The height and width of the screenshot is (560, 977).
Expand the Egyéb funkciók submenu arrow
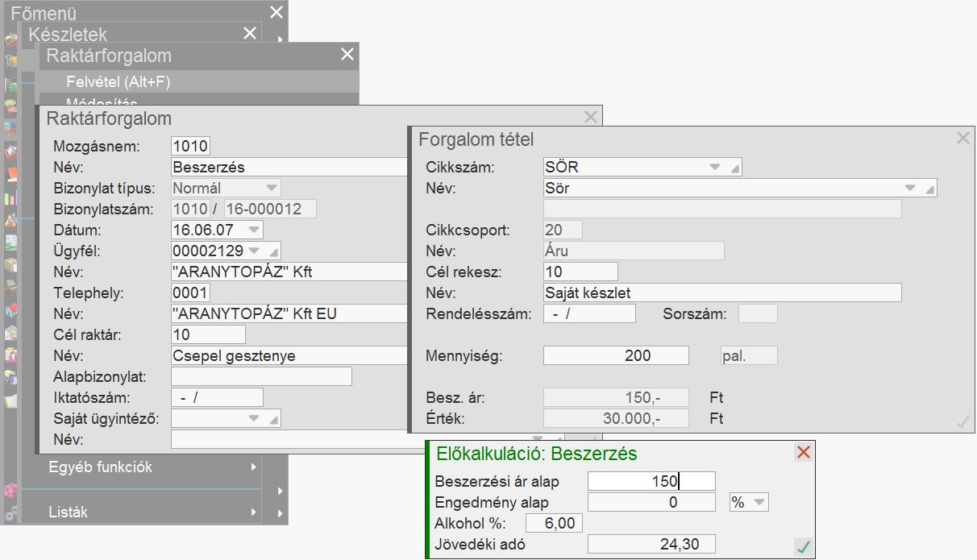(254, 467)
